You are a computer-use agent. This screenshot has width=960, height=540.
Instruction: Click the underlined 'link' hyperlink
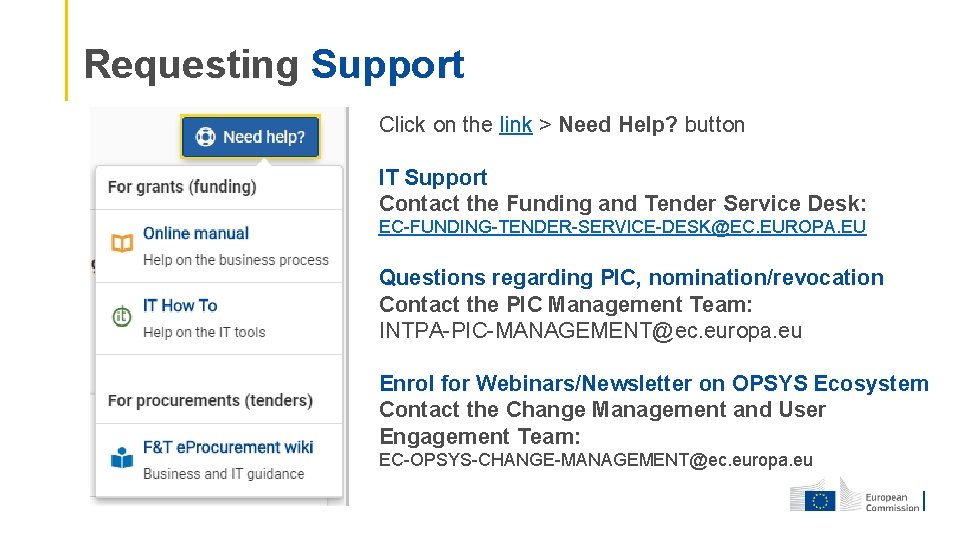pyautogui.click(x=516, y=125)
